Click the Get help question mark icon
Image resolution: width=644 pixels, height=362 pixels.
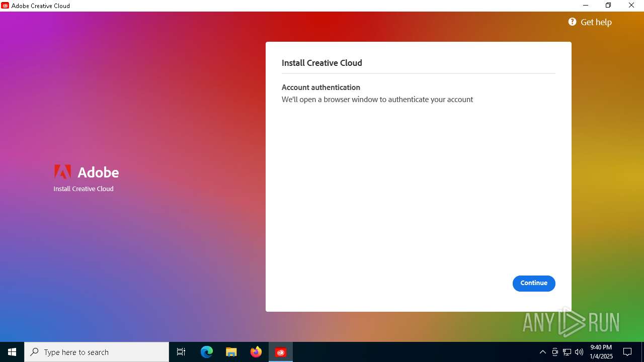click(573, 22)
